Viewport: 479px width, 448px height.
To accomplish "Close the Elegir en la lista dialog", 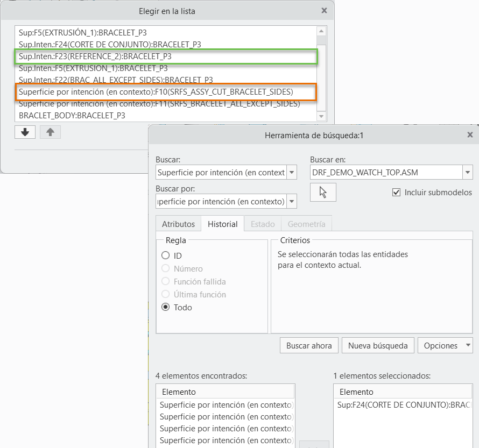I will (324, 11).
